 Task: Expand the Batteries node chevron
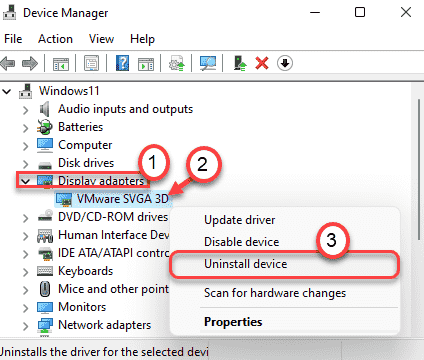26,128
